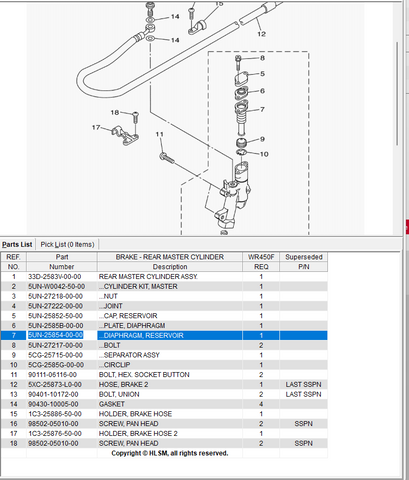Viewport: 409px width, 480px height.
Task: Click part number 90430-10005-00
Action: (x=53, y=404)
